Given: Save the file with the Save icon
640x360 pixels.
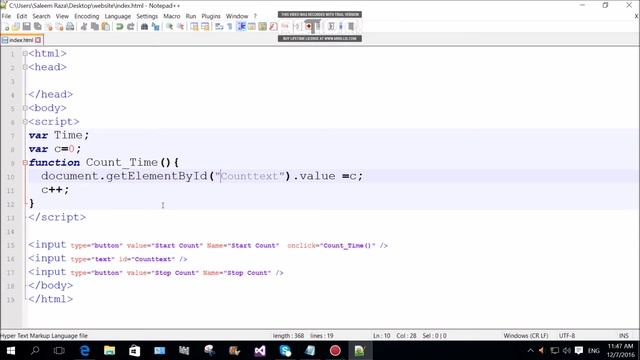Looking at the screenshot, I should 27,27.
